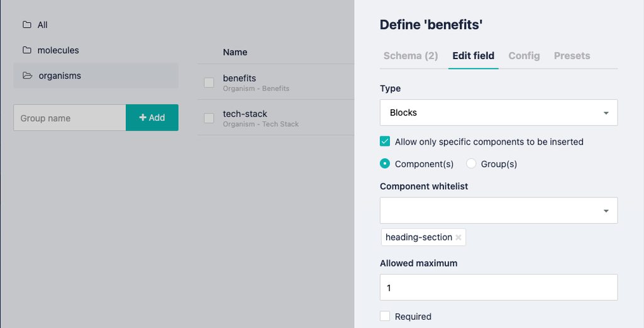Viewport: 644px width, 328px height.
Task: Go to the Presets tab
Action: [572, 56]
